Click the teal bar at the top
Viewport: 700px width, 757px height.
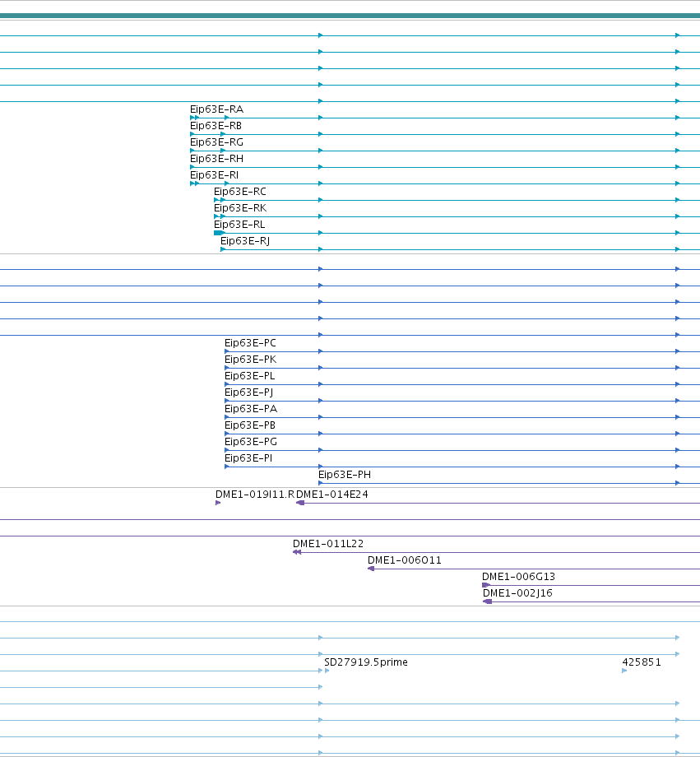click(350, 16)
